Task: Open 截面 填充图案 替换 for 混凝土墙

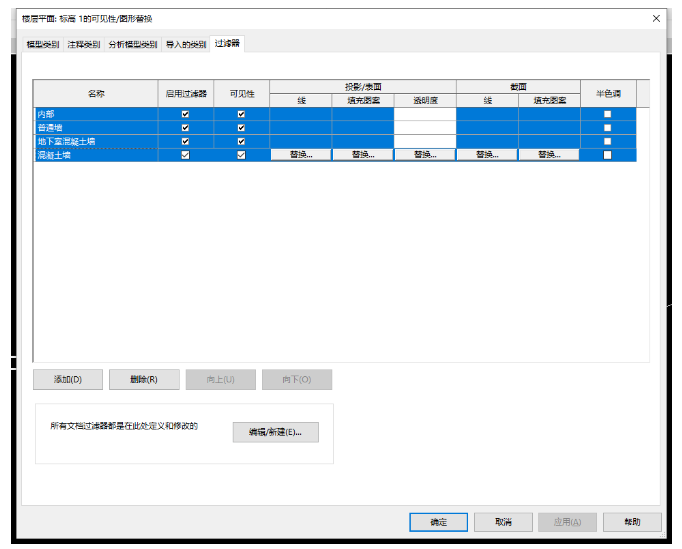Action: 549,155
